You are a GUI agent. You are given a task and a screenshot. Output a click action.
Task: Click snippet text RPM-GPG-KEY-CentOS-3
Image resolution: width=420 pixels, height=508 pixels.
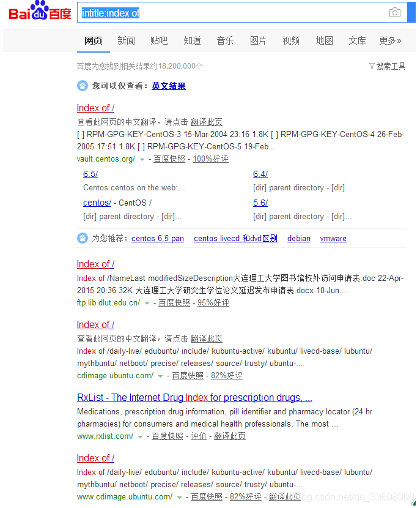[134, 135]
